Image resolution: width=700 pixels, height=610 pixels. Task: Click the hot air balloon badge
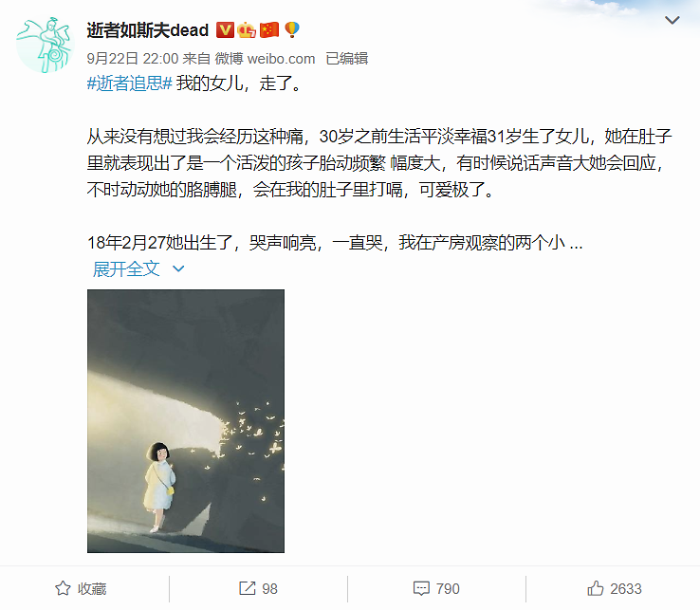click(292, 30)
